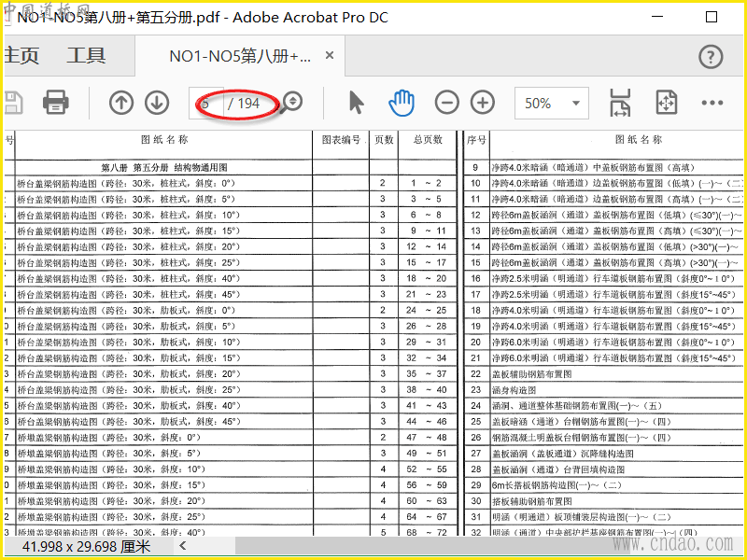This screenshot has width=747, height=560.
Task: Click page range 47 ~ 48
Action: 427,438
